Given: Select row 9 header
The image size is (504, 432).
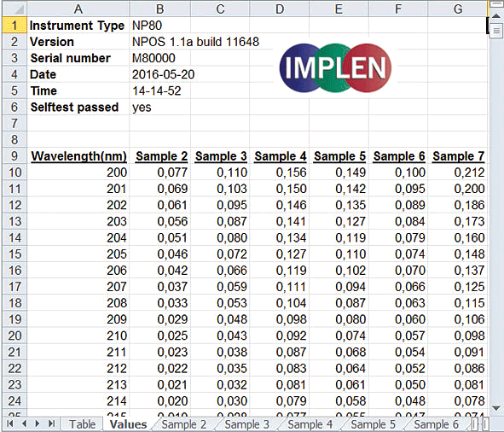Looking at the screenshot, I should (14, 155).
